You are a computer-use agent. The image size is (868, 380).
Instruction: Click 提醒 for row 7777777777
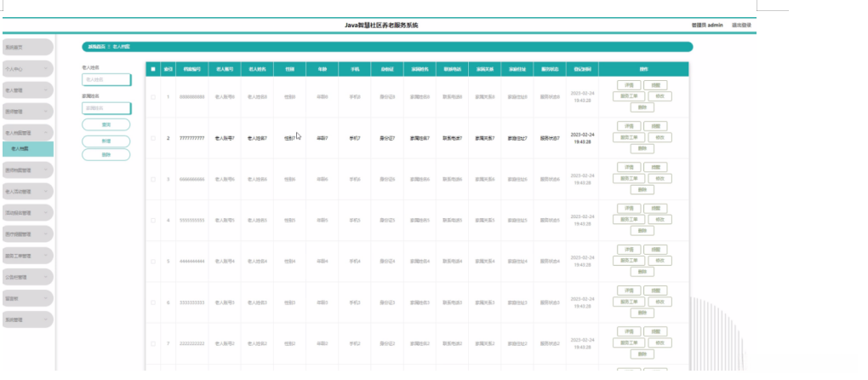coord(655,126)
